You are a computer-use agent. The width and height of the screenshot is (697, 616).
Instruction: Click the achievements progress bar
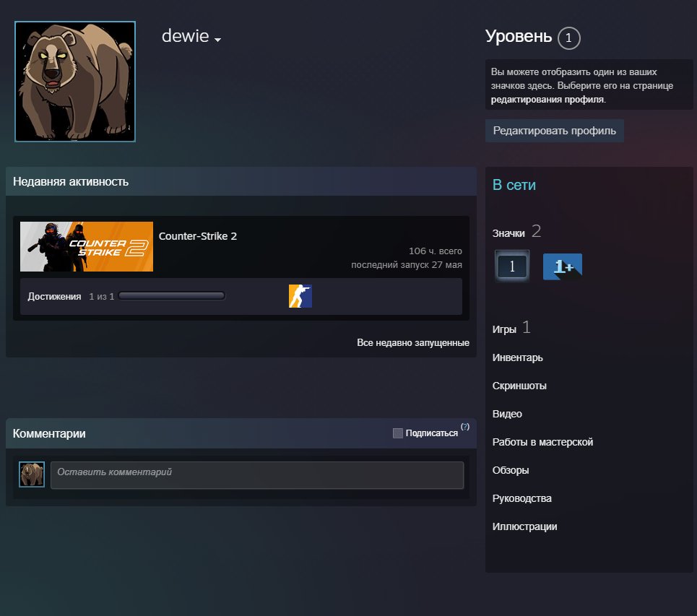point(172,296)
